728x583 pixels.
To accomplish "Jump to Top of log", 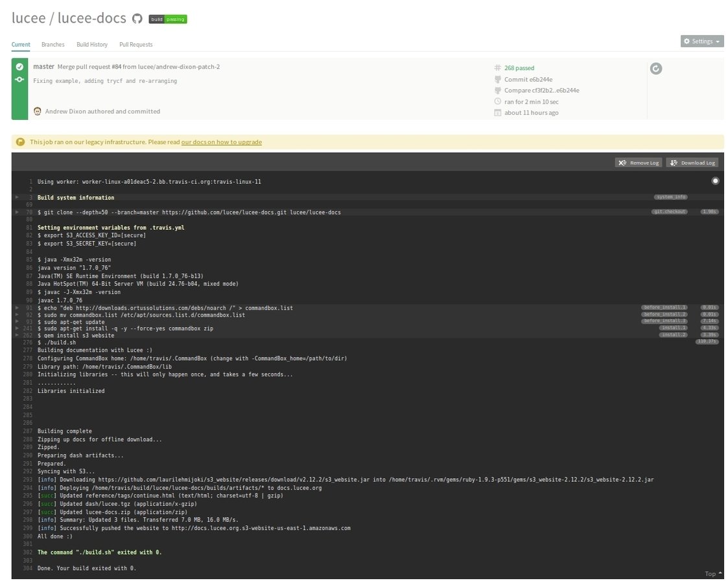I will pos(713,574).
